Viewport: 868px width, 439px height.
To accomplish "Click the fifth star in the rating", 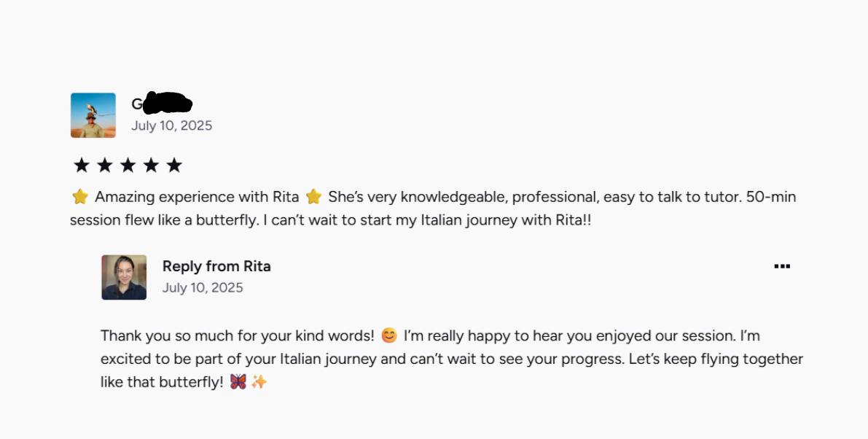I will [173, 166].
